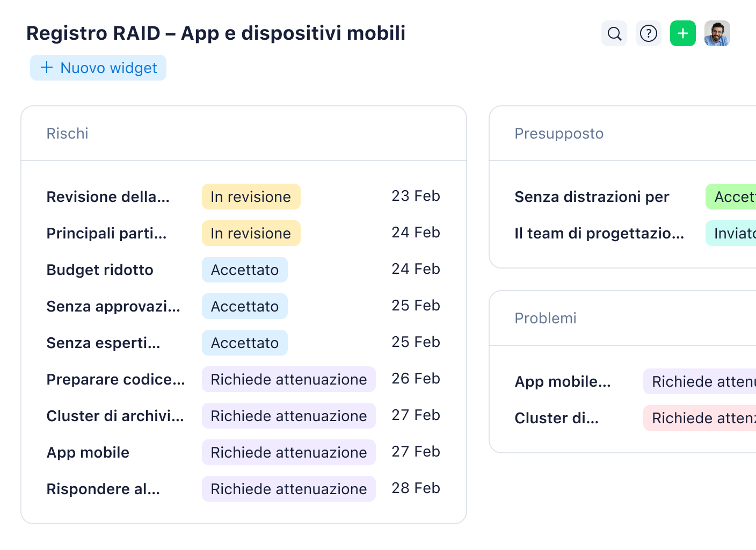Select the Budget ridotto risk row
This screenshot has height=550, width=756.
point(100,270)
